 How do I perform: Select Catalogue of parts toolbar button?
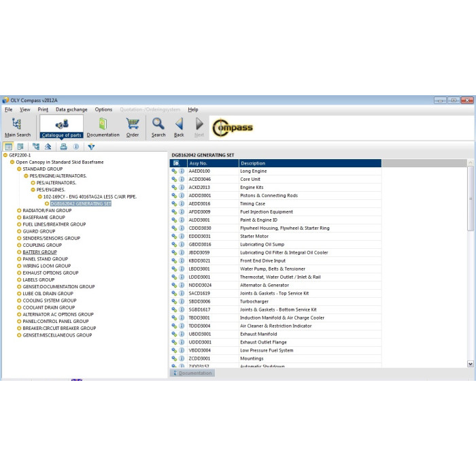(62, 127)
